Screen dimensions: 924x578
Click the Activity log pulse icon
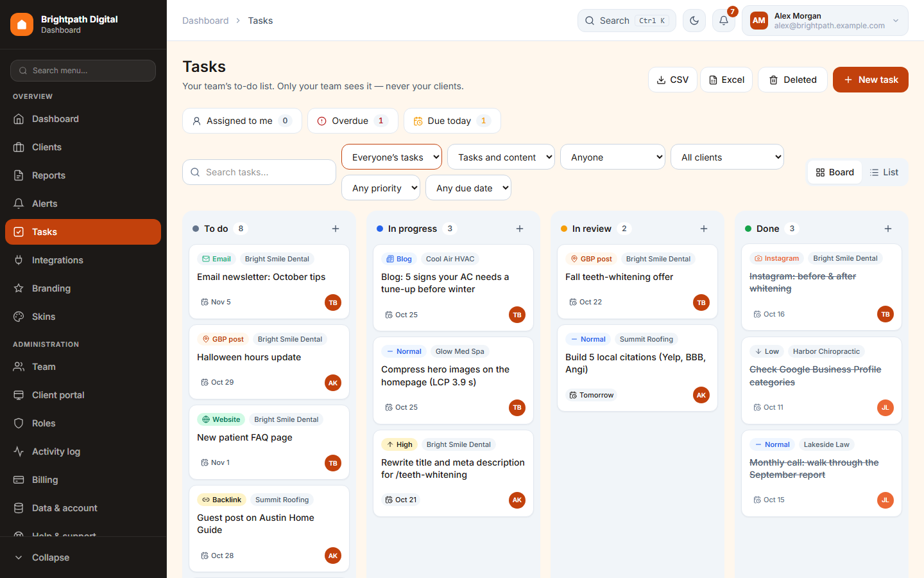coord(19,451)
